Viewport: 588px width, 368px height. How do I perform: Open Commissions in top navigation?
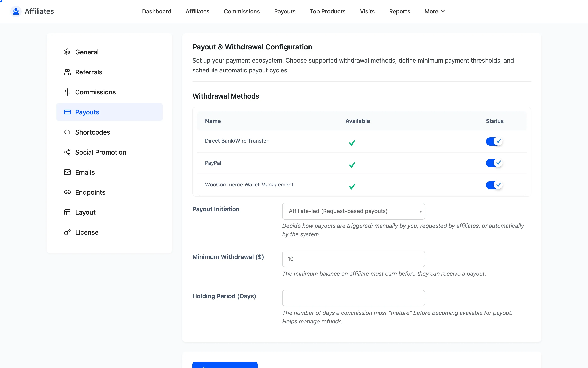pos(242,11)
